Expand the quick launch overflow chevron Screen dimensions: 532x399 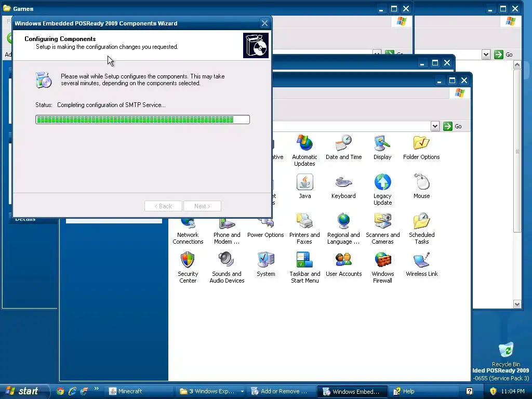pos(96,389)
